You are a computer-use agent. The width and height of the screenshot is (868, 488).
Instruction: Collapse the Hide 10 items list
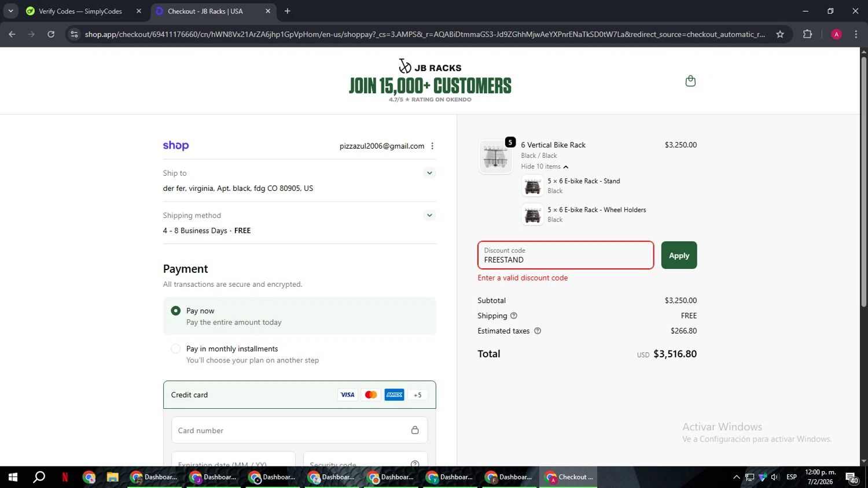(545, 167)
